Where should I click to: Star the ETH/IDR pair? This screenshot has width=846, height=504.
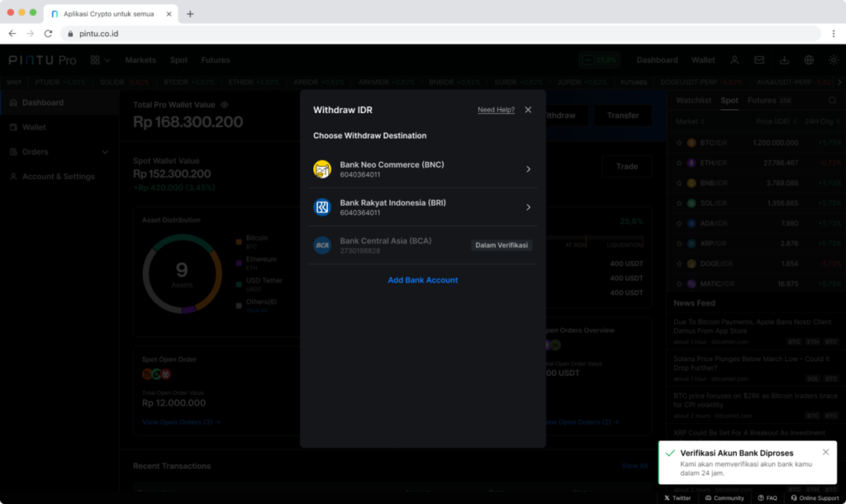click(x=679, y=163)
